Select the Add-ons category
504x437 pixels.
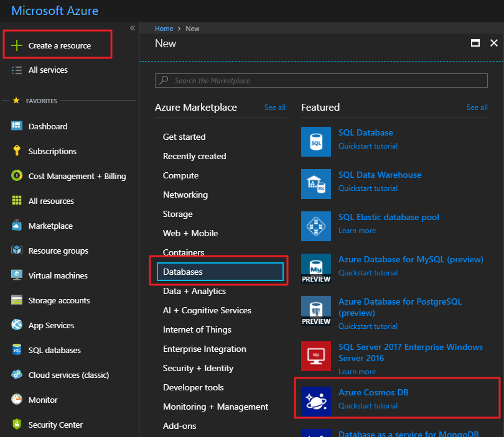pyautogui.click(x=179, y=426)
